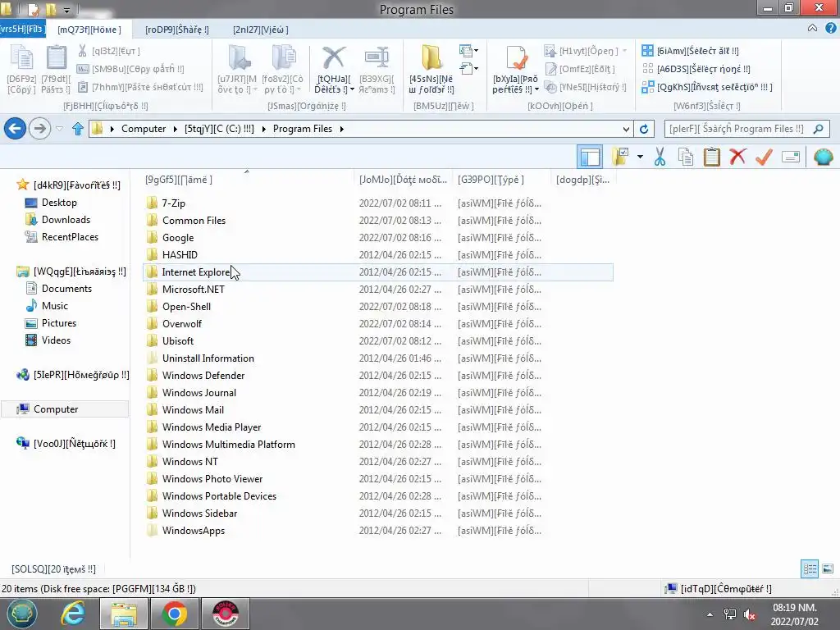Viewport: 840px width, 630px height.
Task: Open the New item dropdown in the ribbon
Action: click(x=468, y=51)
